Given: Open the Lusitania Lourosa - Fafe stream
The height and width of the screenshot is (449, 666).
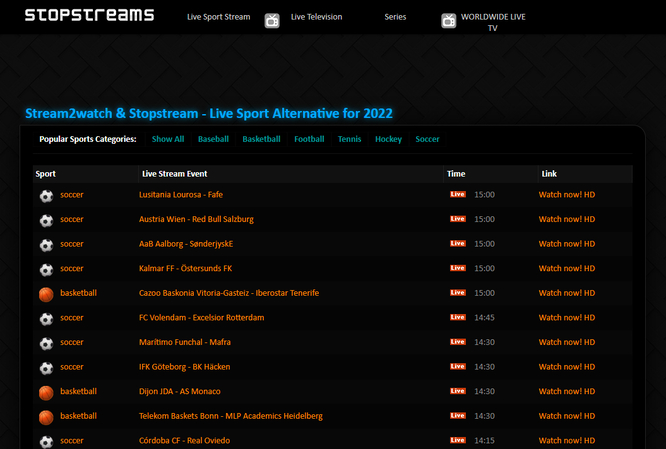Looking at the screenshot, I should click(181, 195).
